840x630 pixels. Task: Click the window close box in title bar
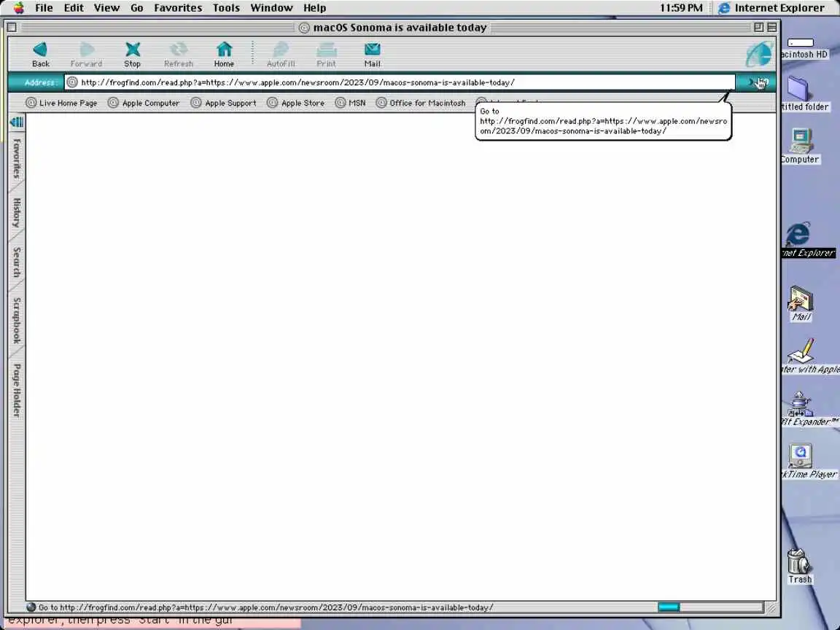(x=12, y=27)
